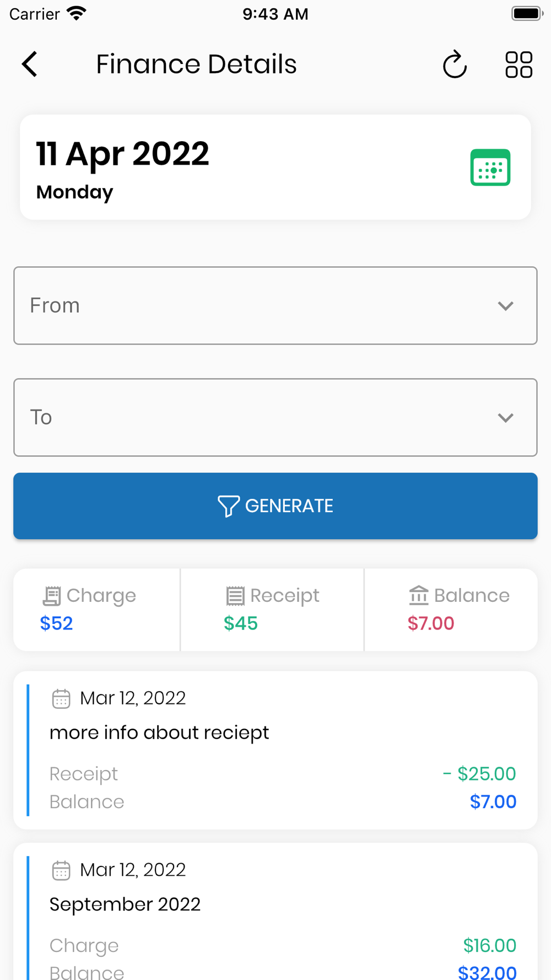This screenshot has width=551, height=980.
Task: Tap calendar icon on September 2022 entry
Action: click(61, 870)
